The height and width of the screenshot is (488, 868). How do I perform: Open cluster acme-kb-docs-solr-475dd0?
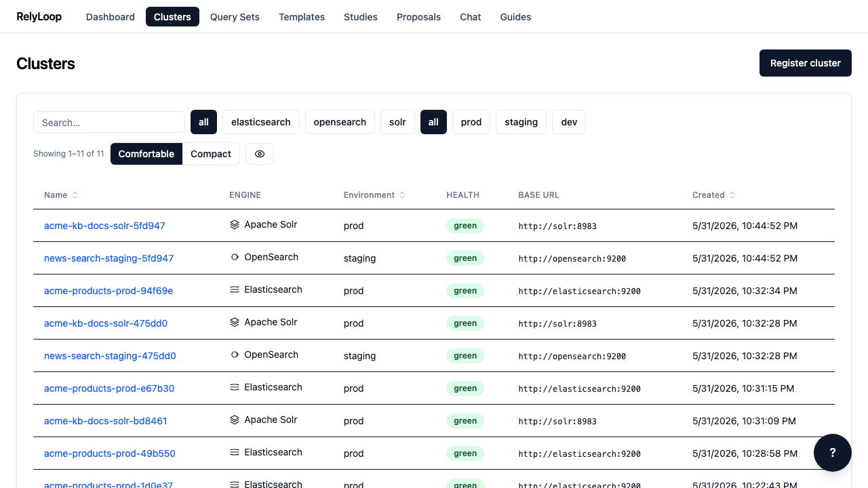106,323
